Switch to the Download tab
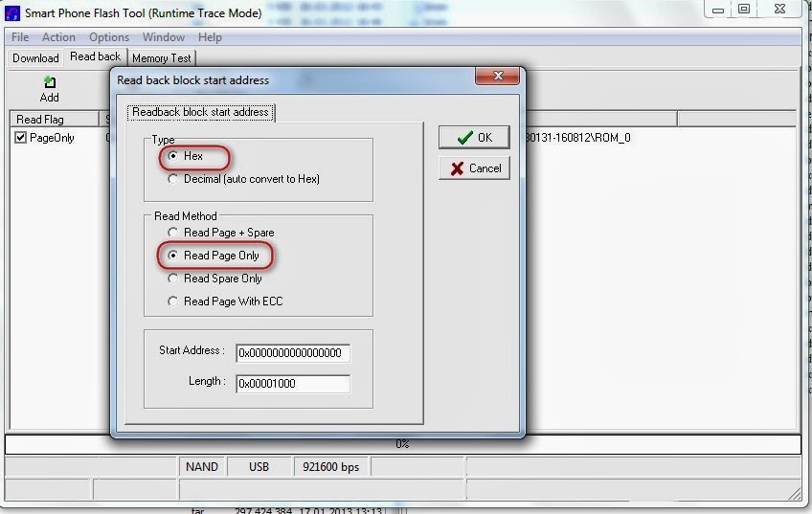The height and width of the screenshot is (514, 812). 35,58
